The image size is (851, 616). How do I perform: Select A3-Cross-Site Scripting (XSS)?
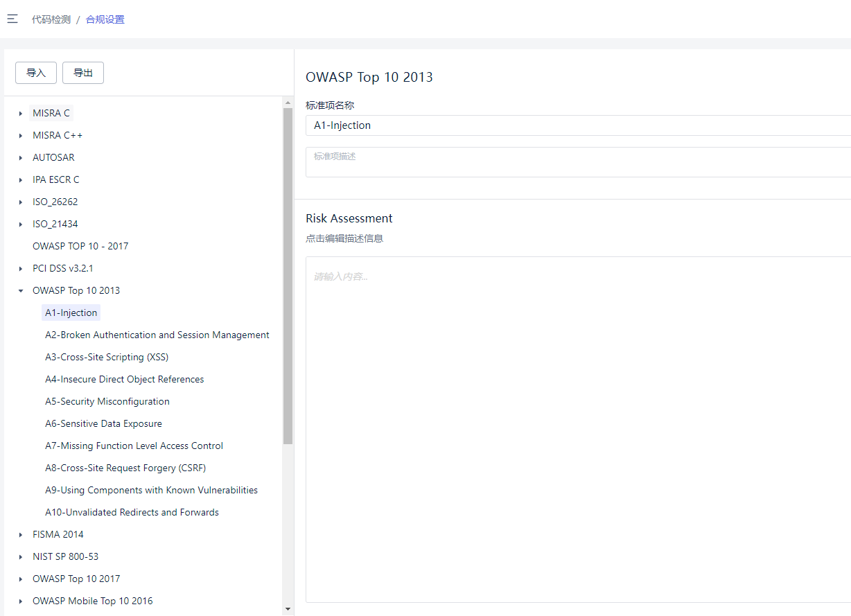click(x=107, y=357)
